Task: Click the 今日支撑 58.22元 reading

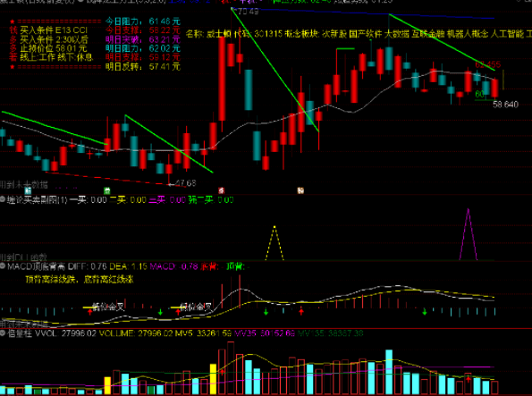Action: click(x=142, y=30)
